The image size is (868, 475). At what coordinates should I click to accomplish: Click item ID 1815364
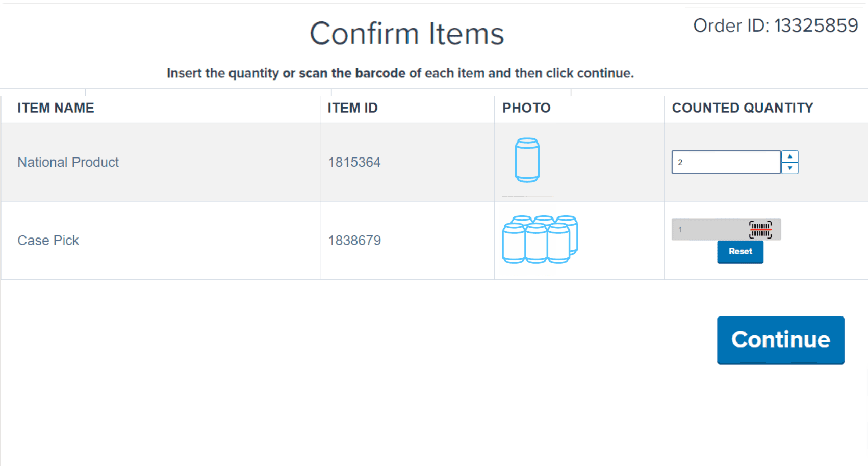[x=354, y=162]
